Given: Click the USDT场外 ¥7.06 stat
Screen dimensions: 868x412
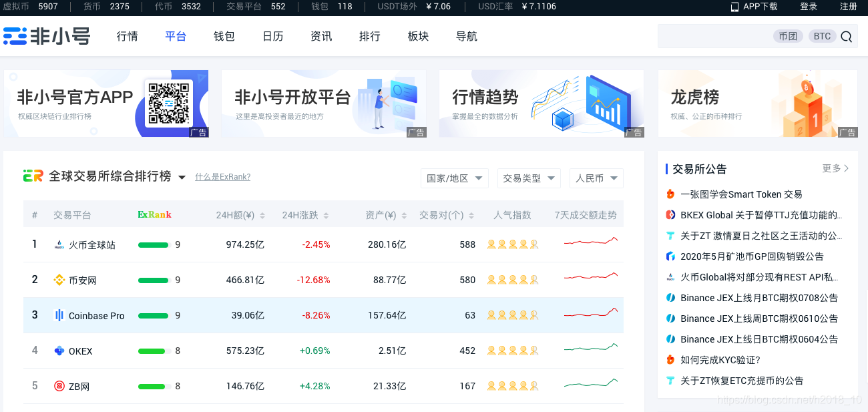Looking at the screenshot, I should coord(414,7).
